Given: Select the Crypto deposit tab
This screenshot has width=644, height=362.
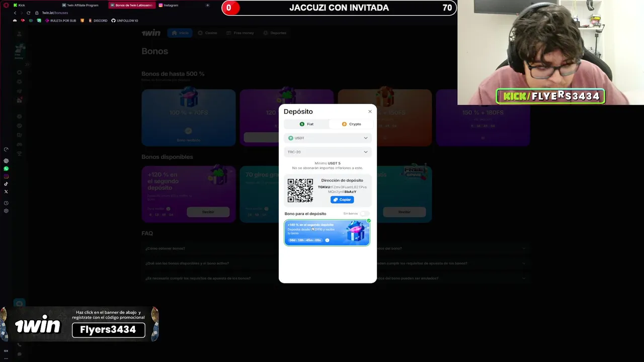Looking at the screenshot, I should (x=351, y=124).
